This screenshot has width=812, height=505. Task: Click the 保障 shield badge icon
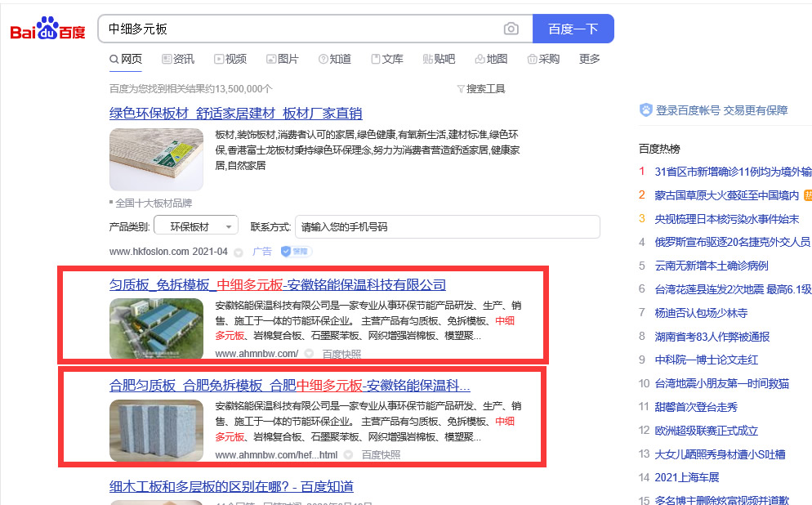[x=297, y=252]
